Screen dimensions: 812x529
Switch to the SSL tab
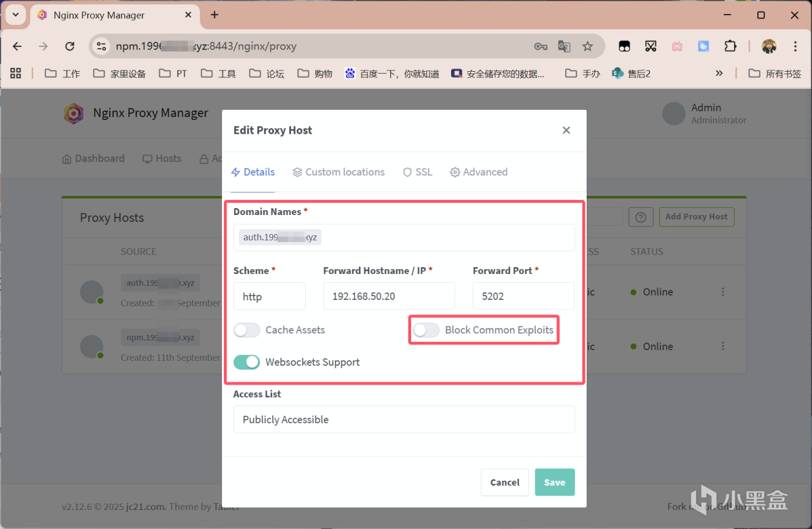pos(417,172)
